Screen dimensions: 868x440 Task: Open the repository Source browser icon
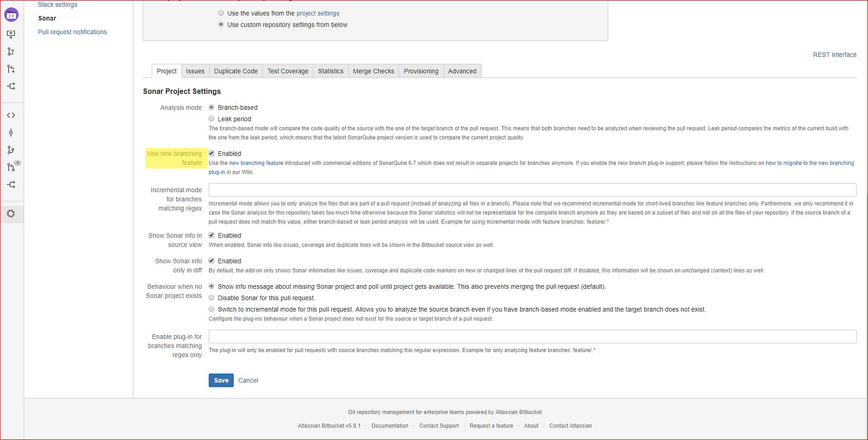coord(11,115)
